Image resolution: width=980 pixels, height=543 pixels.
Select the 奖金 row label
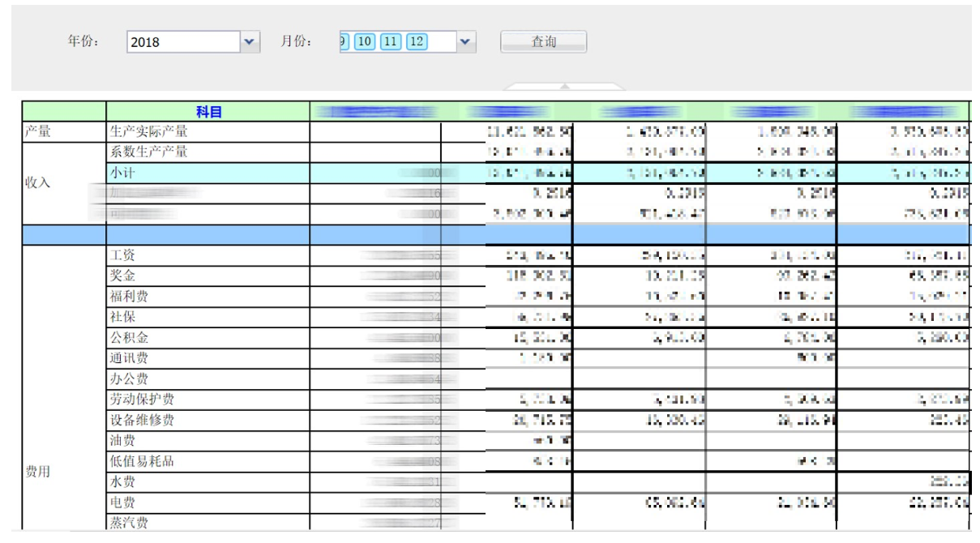pyautogui.click(x=122, y=276)
